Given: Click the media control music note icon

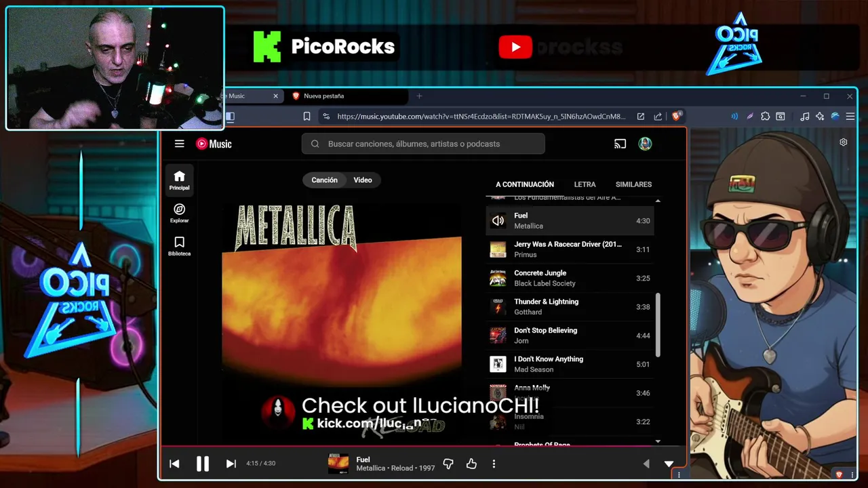Looking at the screenshot, I should tap(805, 117).
